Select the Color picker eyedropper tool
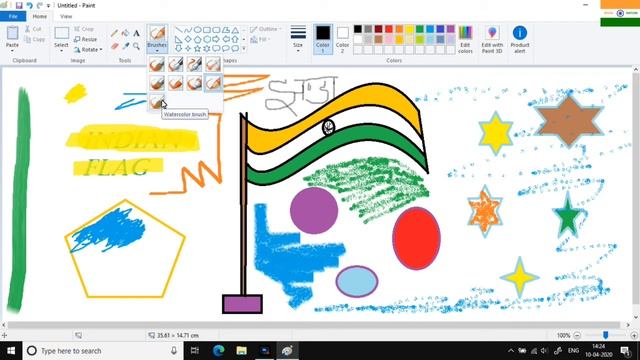Screen dimensions: 640x360 pyautogui.click(x=125, y=46)
